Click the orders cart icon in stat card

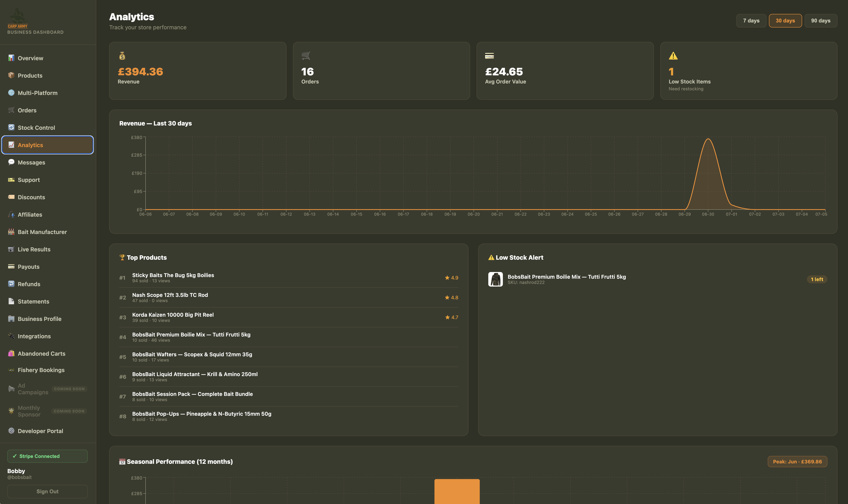306,56
